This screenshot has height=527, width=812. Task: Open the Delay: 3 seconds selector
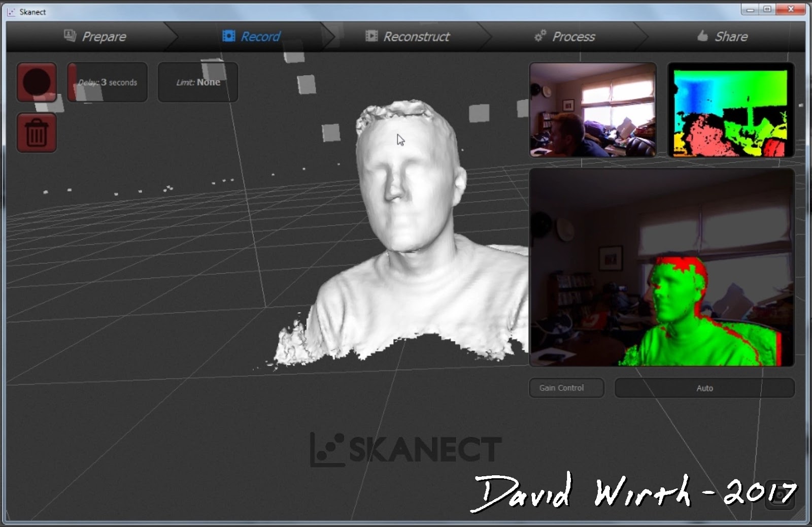click(x=107, y=82)
